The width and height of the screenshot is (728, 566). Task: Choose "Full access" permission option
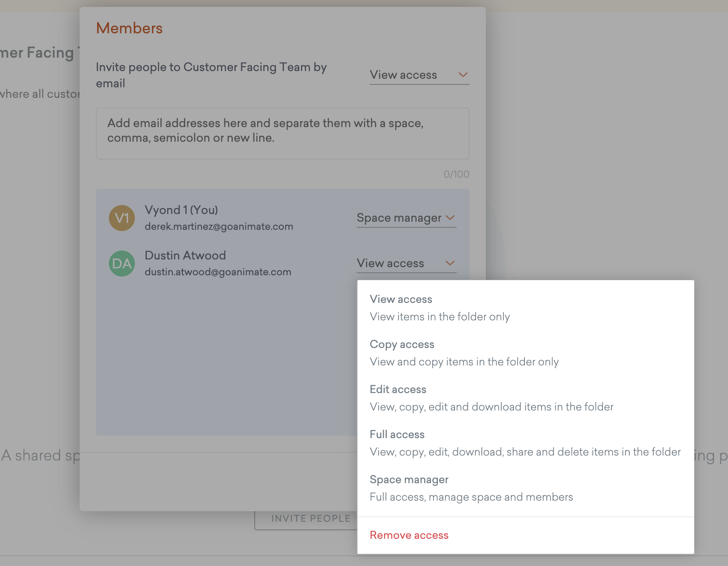pyautogui.click(x=397, y=434)
